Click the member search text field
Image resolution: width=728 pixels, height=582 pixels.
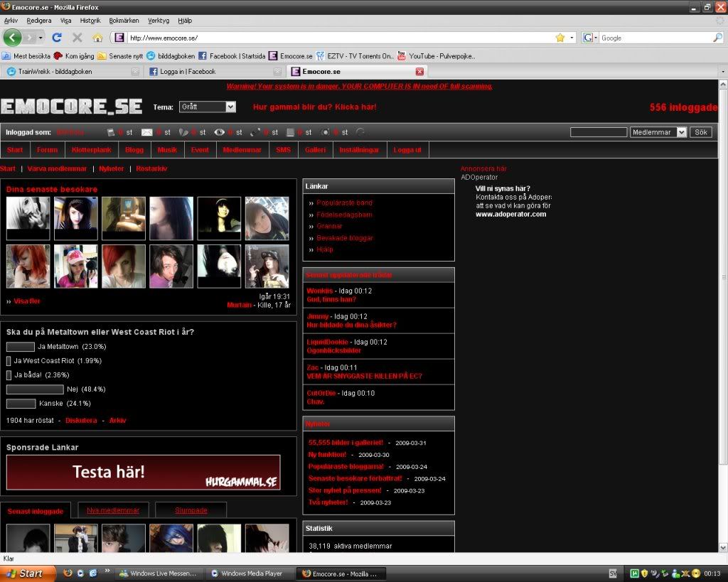598,132
